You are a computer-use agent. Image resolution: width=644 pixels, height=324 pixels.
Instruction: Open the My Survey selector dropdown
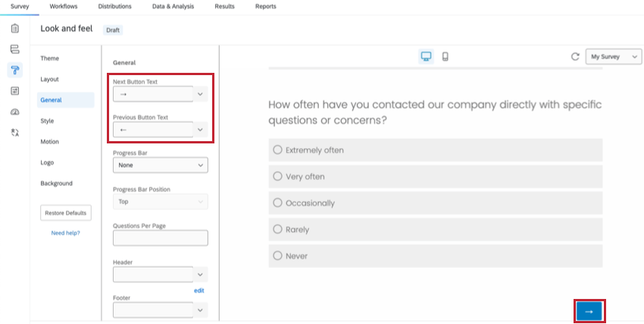pos(613,57)
